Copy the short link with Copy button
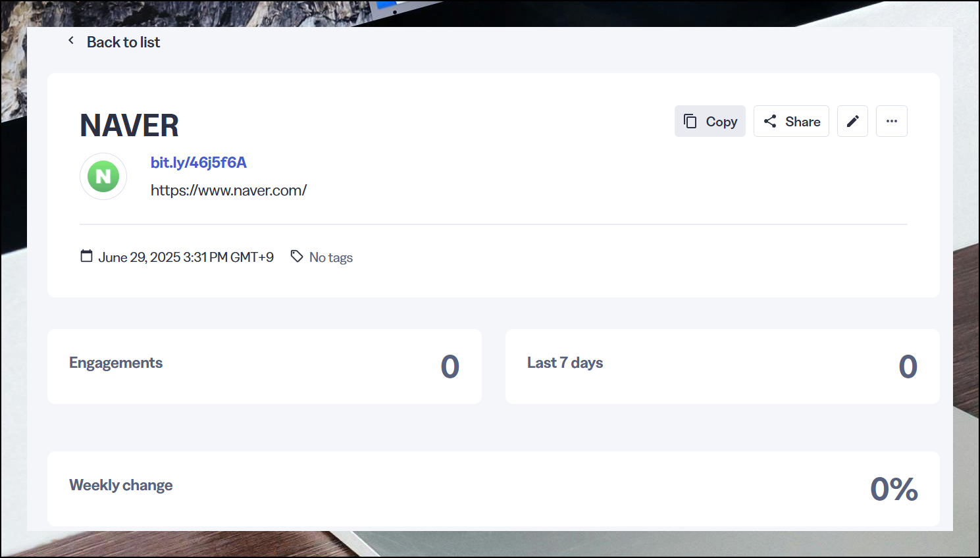The image size is (980, 558). [x=709, y=121]
